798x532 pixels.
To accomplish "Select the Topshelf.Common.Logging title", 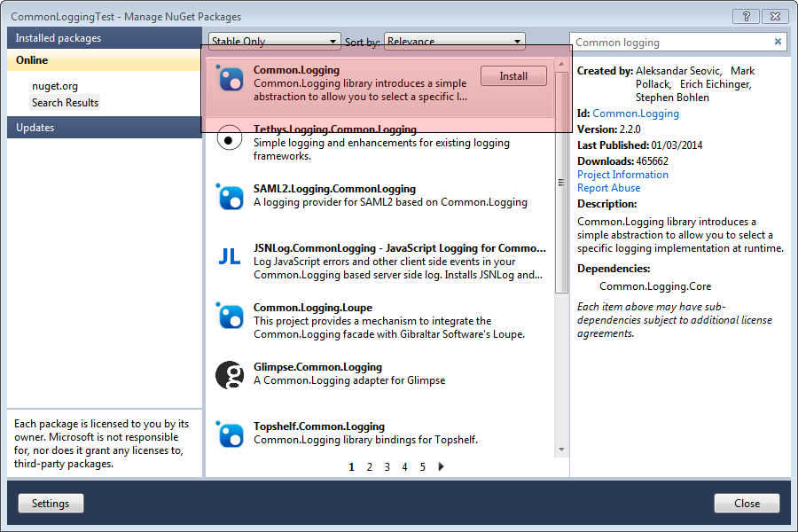I will tap(319, 426).
